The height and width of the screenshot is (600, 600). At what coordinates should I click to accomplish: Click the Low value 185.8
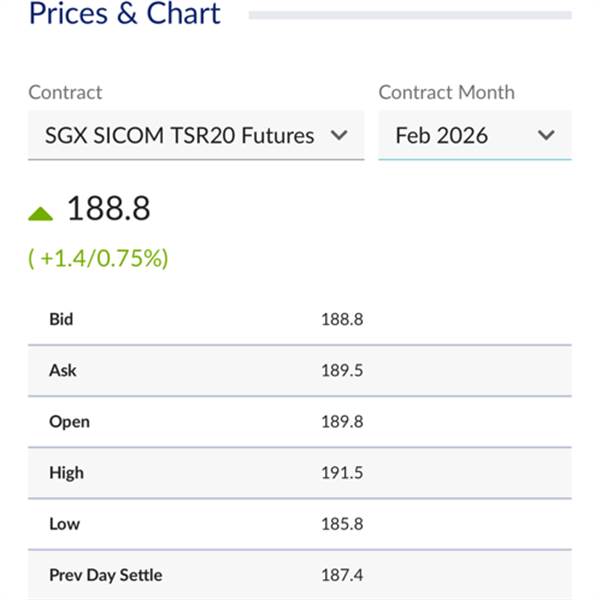pyautogui.click(x=343, y=524)
